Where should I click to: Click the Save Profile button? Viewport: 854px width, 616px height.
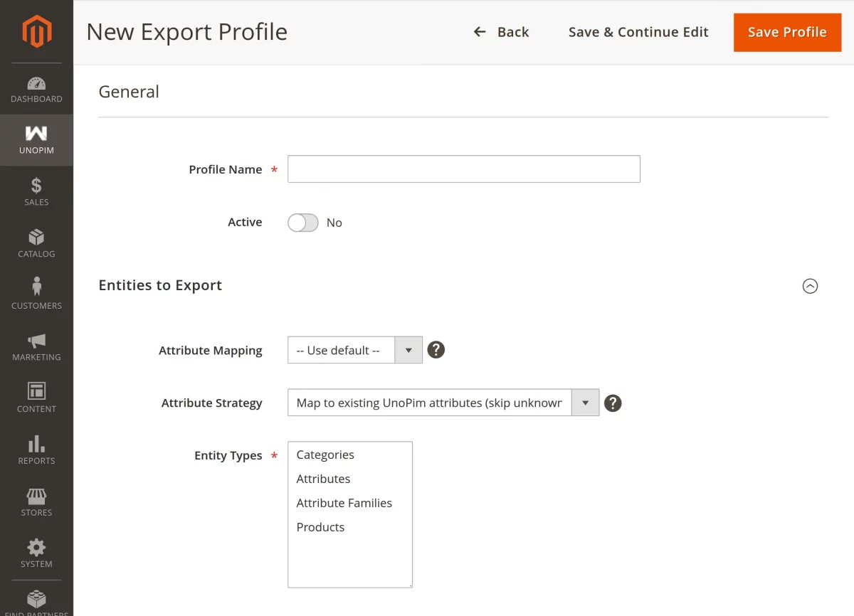pos(787,32)
